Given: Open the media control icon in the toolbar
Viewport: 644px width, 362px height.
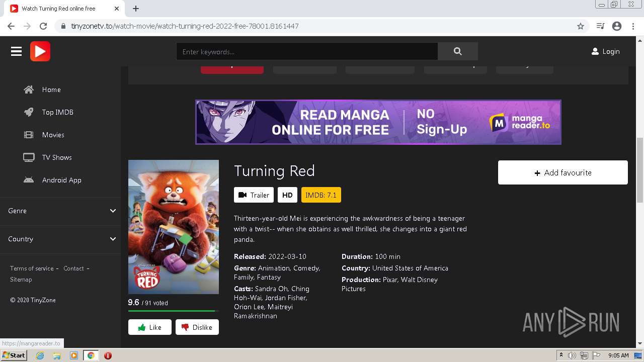Looking at the screenshot, I should coord(600,26).
